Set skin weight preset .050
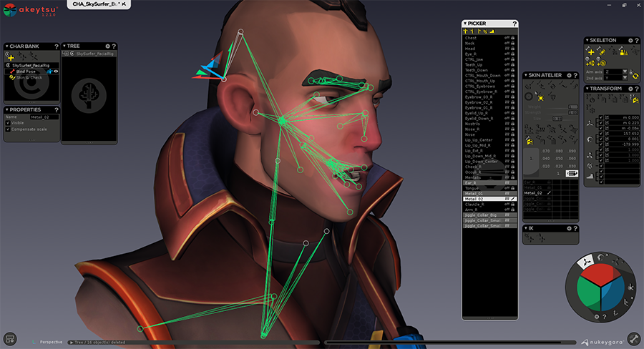The width and height of the screenshot is (644, 349). tap(559, 159)
